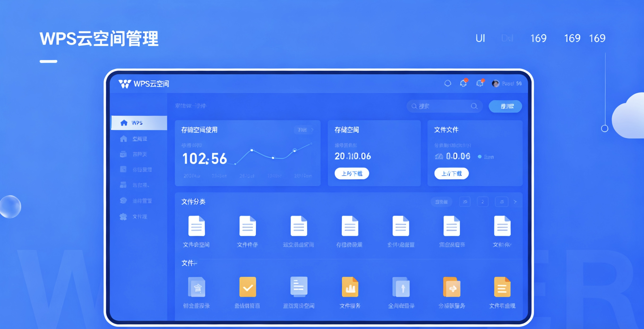Open the orange bar chart 文件服务 icon
The height and width of the screenshot is (329, 644).
coord(350,287)
